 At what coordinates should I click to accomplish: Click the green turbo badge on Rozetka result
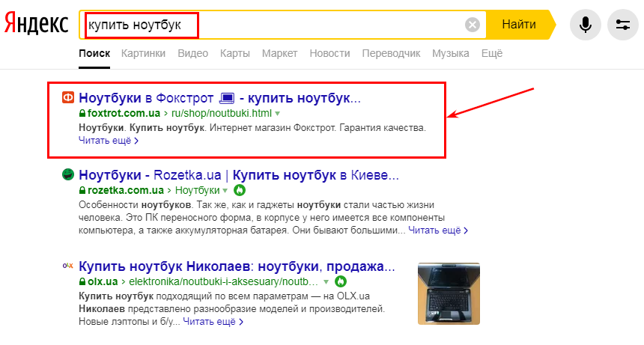pyautogui.click(x=240, y=190)
